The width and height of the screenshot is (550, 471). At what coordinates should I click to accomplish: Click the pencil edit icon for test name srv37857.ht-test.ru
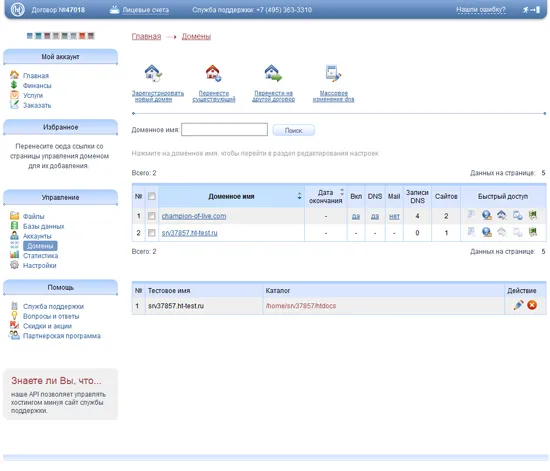[518, 305]
